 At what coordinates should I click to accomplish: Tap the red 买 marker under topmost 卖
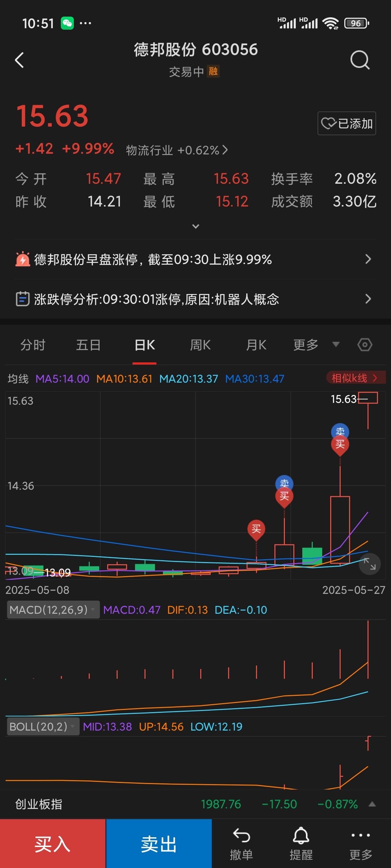[x=340, y=445]
